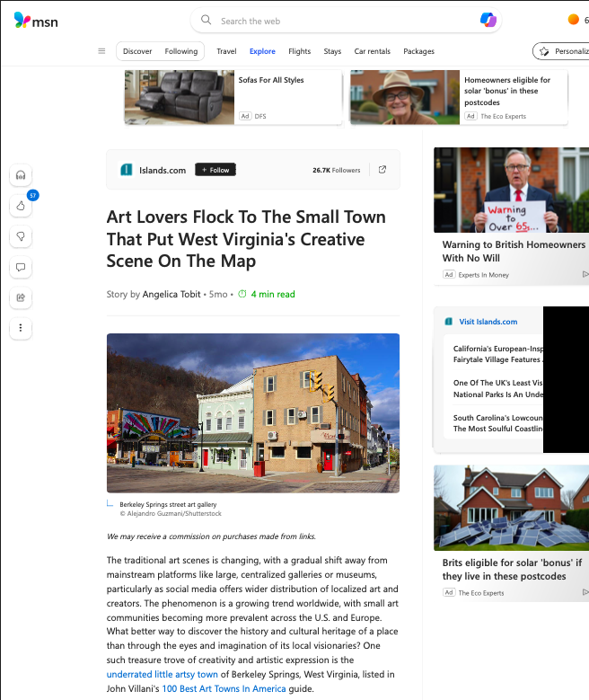Open the "underrated little artsy town" link
Viewport: 589px width, 700px height.
[x=163, y=674]
